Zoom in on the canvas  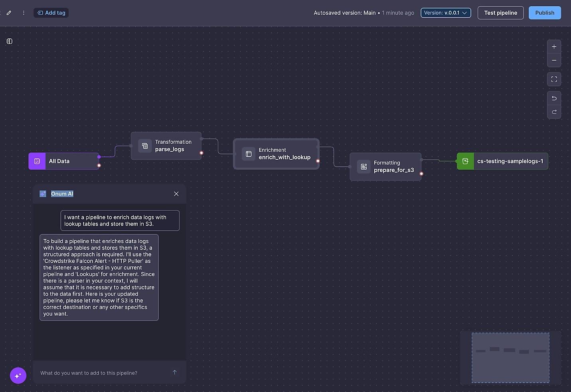pos(554,47)
